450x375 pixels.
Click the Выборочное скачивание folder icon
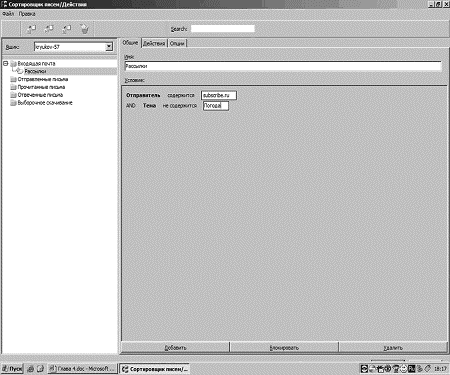pyautogui.click(x=13, y=103)
